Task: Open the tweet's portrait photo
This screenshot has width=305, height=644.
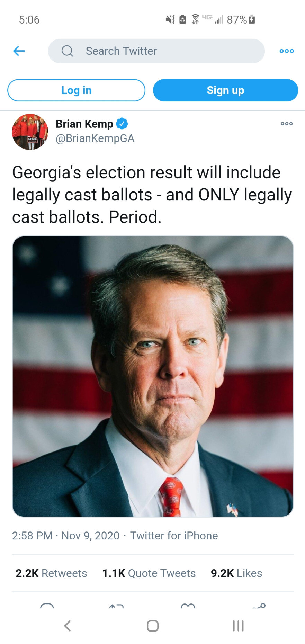Action: [153, 376]
